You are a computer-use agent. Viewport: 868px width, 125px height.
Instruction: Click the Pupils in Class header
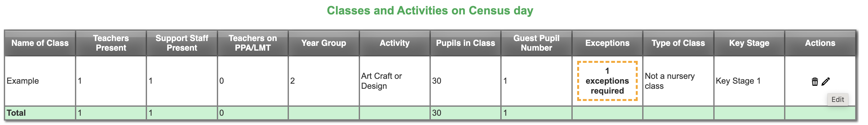465,43
